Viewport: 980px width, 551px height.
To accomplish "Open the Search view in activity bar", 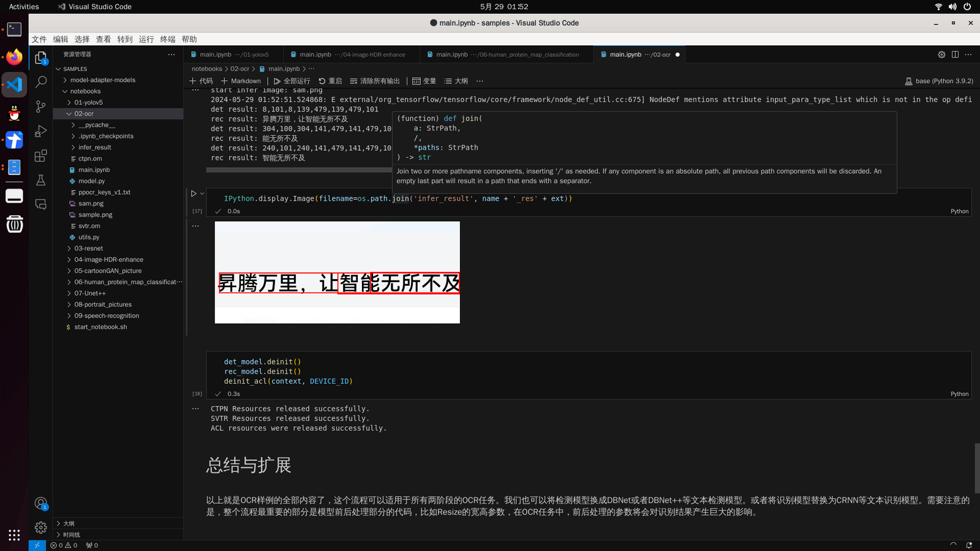I will [41, 81].
